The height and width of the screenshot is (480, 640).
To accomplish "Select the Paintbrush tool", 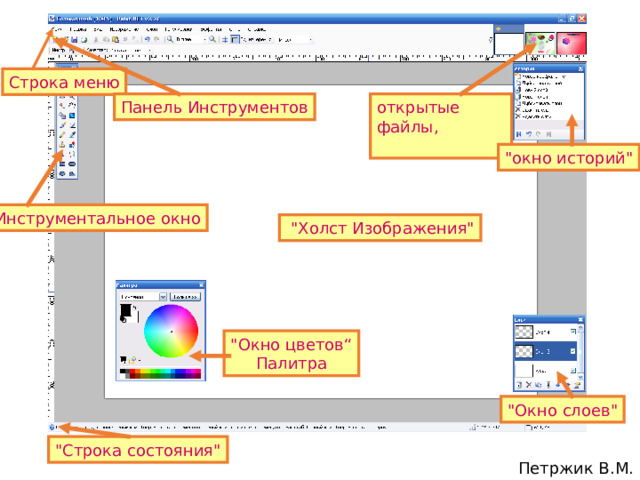I will pyautogui.click(x=62, y=125).
